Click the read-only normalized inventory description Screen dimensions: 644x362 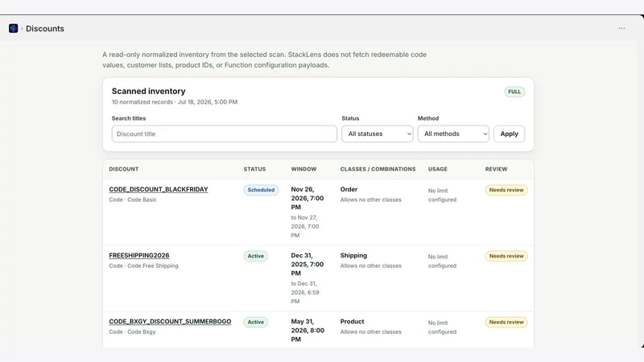click(265, 60)
